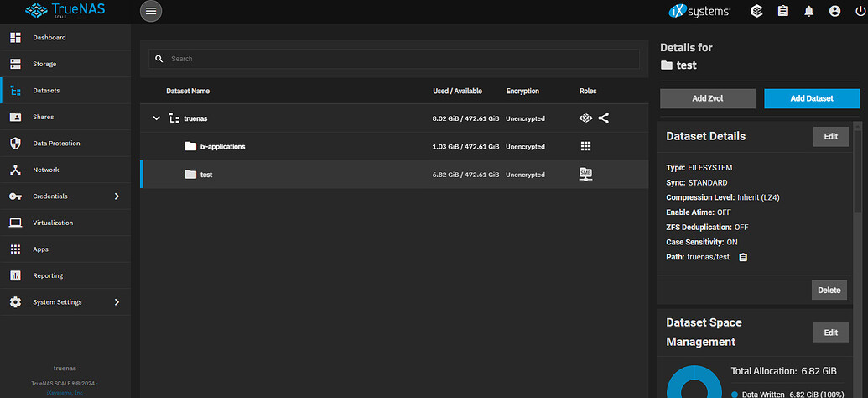868x398 pixels.
Task: Click the 1.03 GiB / 472.61 GiB value
Action: pos(466,147)
